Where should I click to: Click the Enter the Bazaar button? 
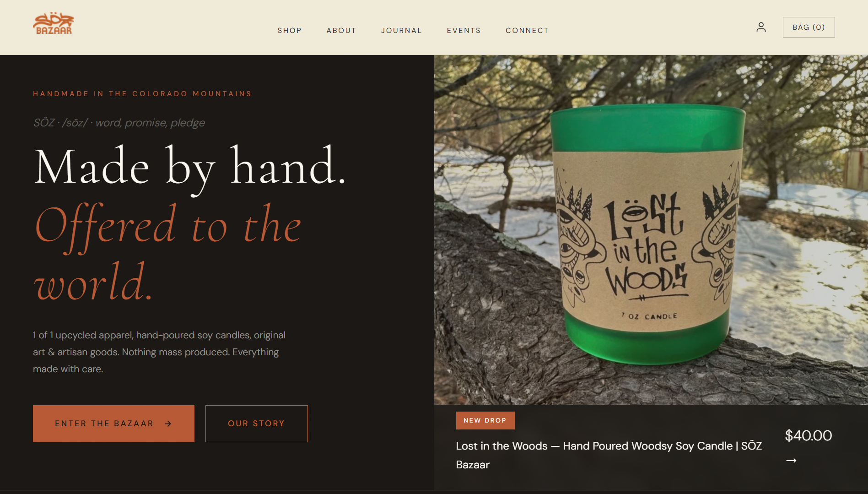pos(113,423)
